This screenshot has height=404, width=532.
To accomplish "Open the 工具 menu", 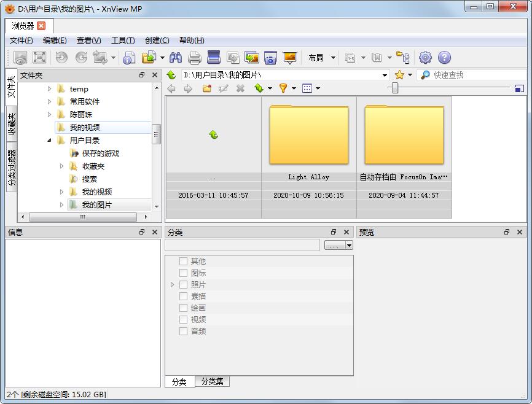I will (x=123, y=40).
